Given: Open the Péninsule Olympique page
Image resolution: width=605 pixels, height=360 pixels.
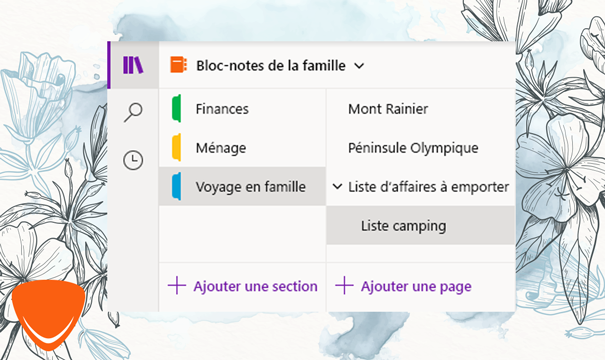Looking at the screenshot, I should [x=421, y=148].
